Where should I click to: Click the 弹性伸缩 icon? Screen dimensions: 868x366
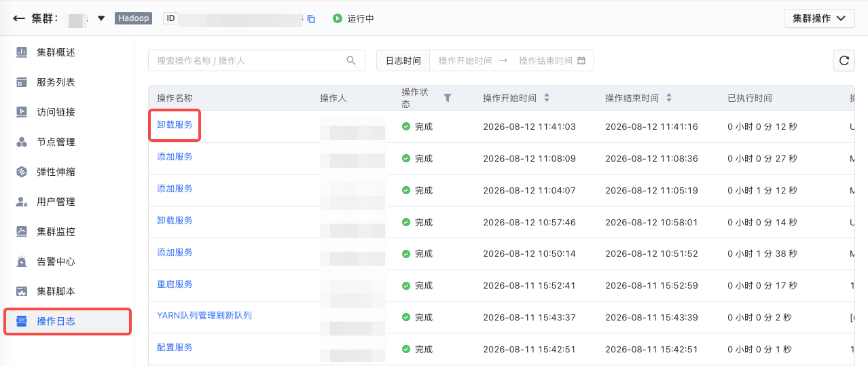click(22, 172)
